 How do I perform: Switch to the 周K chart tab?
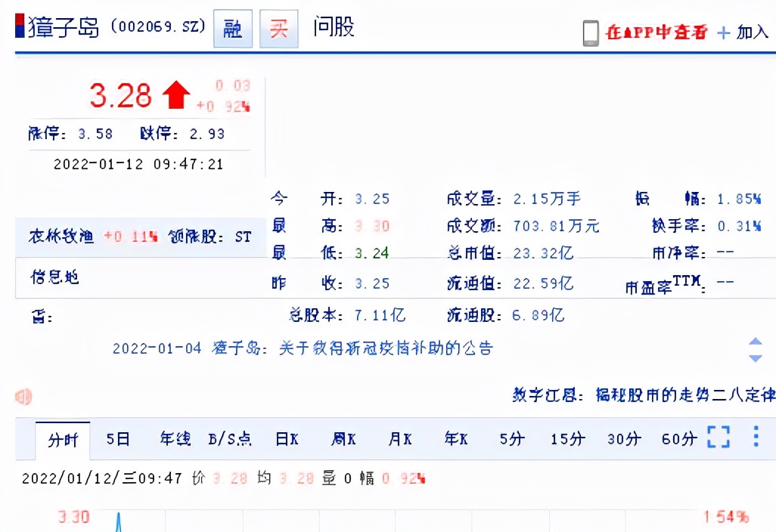click(x=343, y=439)
